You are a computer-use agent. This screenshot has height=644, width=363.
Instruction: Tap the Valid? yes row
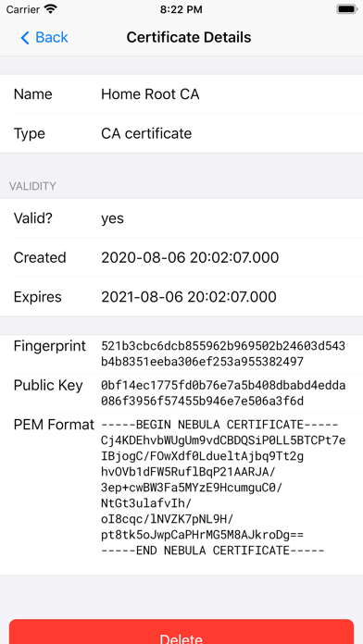click(181, 218)
